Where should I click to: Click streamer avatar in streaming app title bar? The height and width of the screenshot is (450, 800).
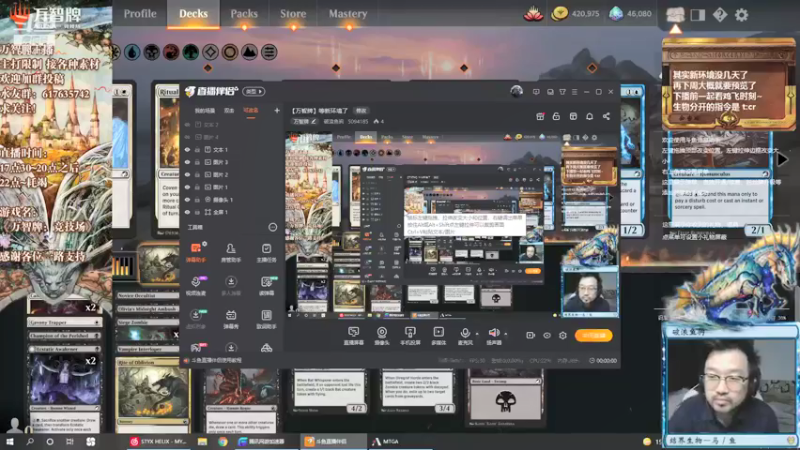click(516, 91)
